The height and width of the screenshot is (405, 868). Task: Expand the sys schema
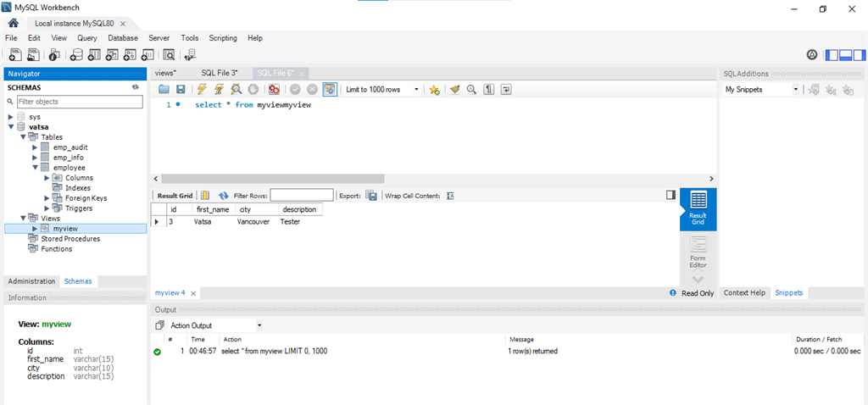[x=10, y=117]
